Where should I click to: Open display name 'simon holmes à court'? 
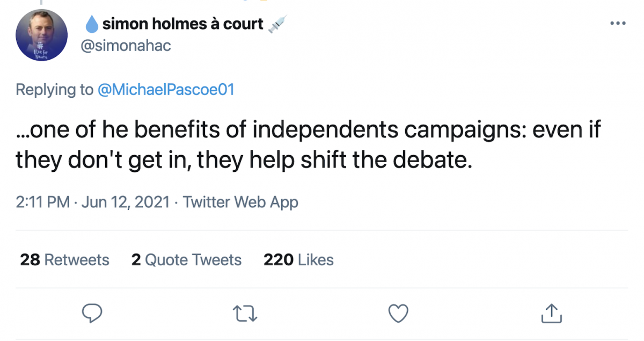click(x=182, y=24)
